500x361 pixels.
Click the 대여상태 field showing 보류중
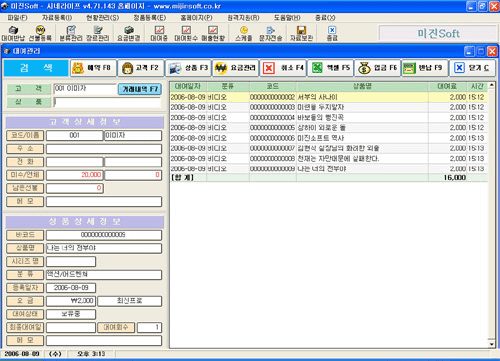pyautogui.click(x=71, y=314)
